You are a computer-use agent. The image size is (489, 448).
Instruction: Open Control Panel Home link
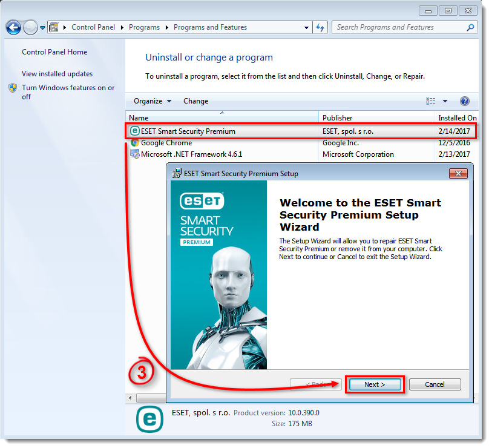click(x=54, y=52)
